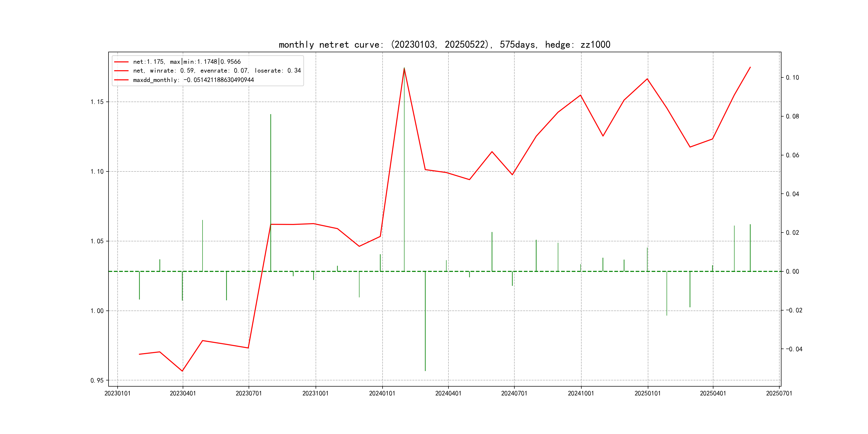
Task: Click the maxdd_monthly legend entry
Action: 193,80
